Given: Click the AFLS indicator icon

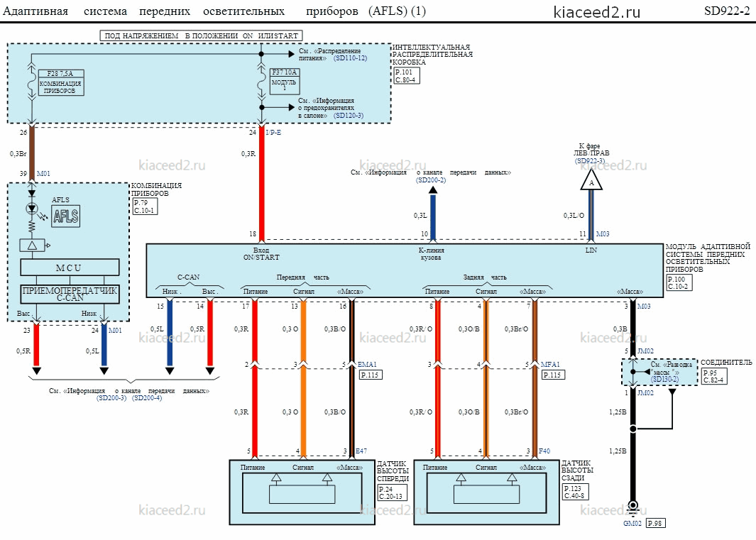Looking at the screenshot, I should pyautogui.click(x=65, y=216).
